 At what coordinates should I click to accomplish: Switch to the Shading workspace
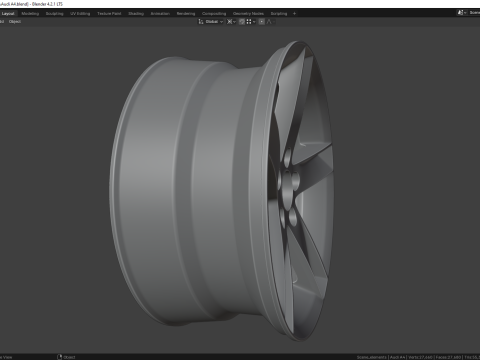point(136,14)
